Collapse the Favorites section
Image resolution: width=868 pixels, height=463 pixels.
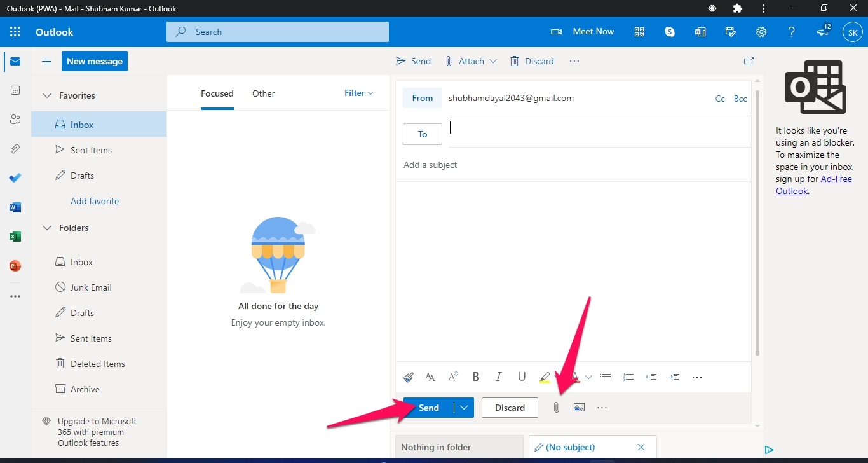[x=47, y=95]
